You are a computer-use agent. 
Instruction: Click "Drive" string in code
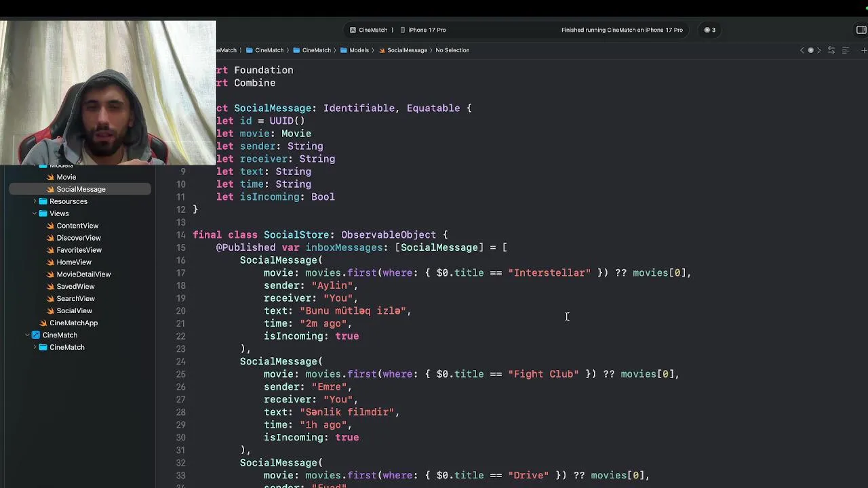click(x=528, y=475)
